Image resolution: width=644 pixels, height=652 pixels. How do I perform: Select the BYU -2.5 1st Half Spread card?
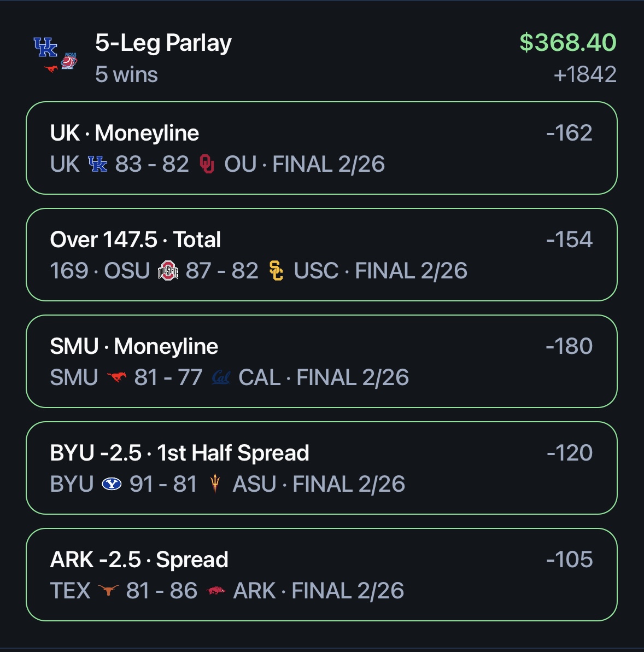click(x=321, y=468)
